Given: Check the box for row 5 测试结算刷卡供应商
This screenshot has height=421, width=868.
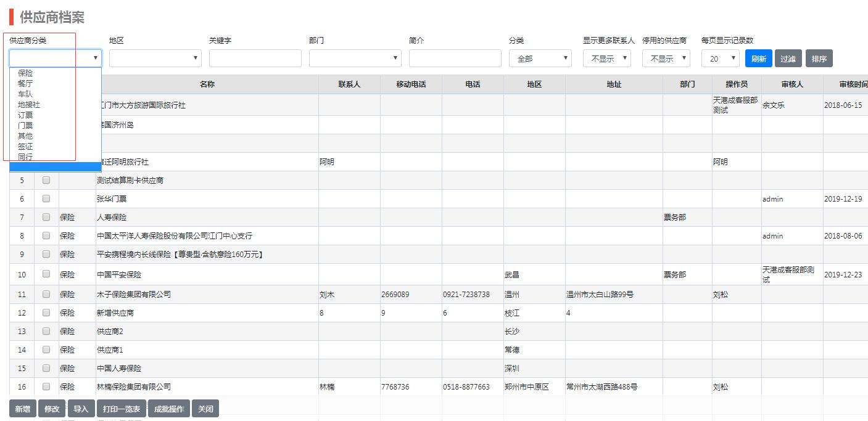Looking at the screenshot, I should pyautogui.click(x=46, y=180).
